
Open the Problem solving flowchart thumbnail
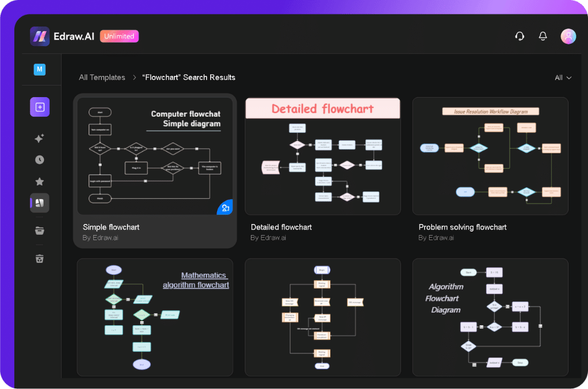490,155
